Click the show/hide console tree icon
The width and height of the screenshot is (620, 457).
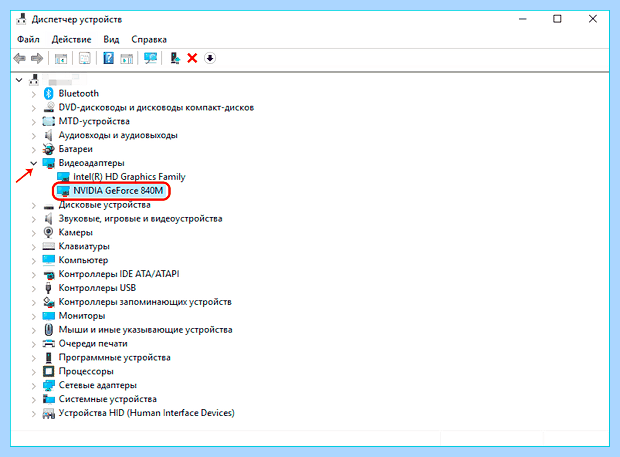[61, 59]
